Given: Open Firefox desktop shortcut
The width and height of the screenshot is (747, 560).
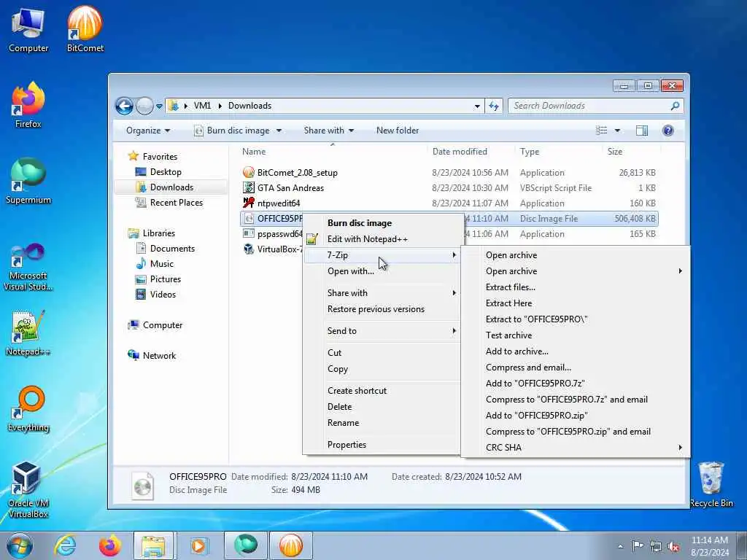Looking at the screenshot, I should [28, 105].
